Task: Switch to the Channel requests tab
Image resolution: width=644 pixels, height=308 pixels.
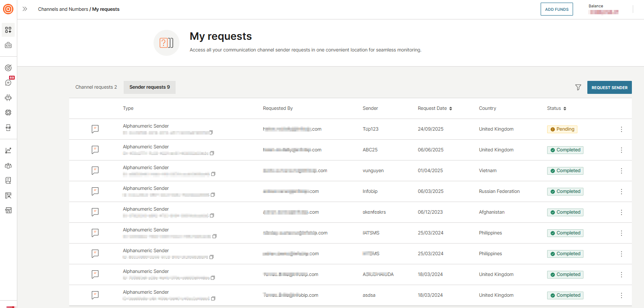Action: click(96, 87)
